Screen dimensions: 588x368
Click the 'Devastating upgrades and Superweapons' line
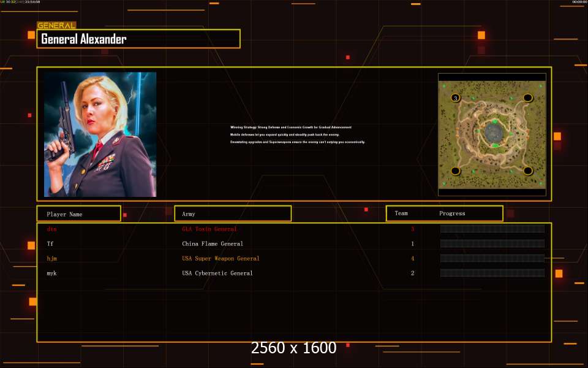(x=298, y=142)
